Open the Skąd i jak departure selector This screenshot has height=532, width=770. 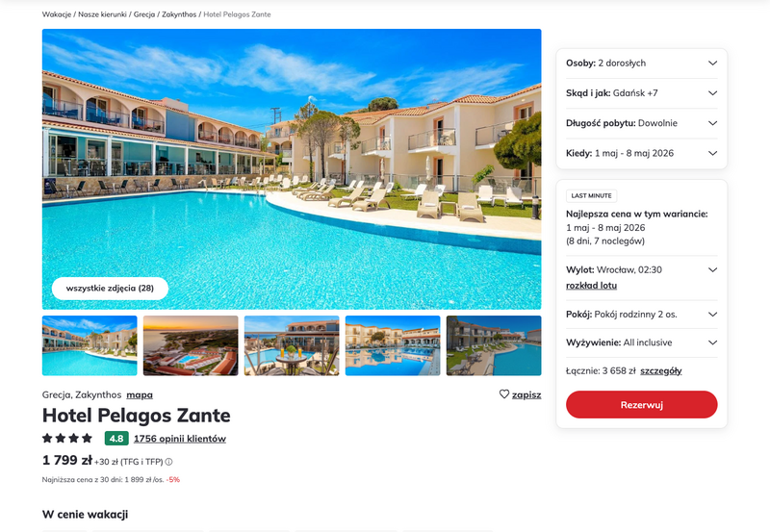click(x=641, y=93)
